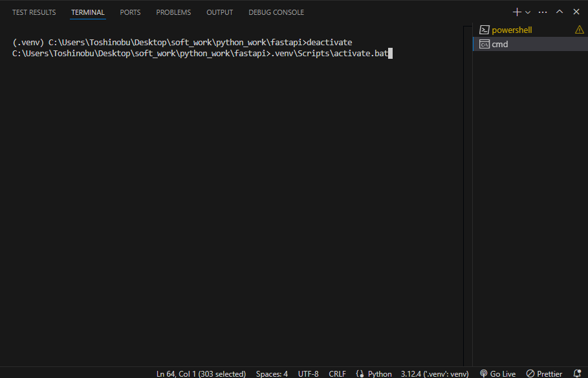
Task: Click the Go Live server icon
Action: click(x=497, y=373)
